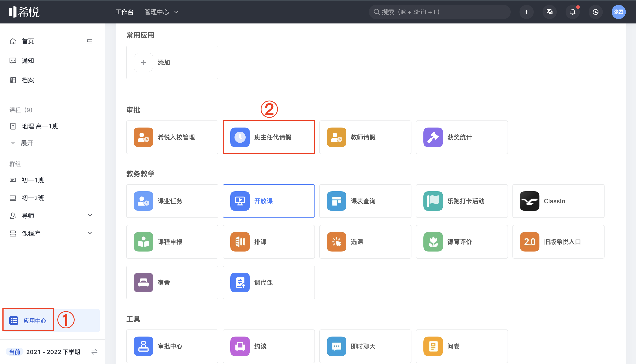Open the 选课 course selection icon
Viewport: 636px width, 364px height.
point(336,242)
